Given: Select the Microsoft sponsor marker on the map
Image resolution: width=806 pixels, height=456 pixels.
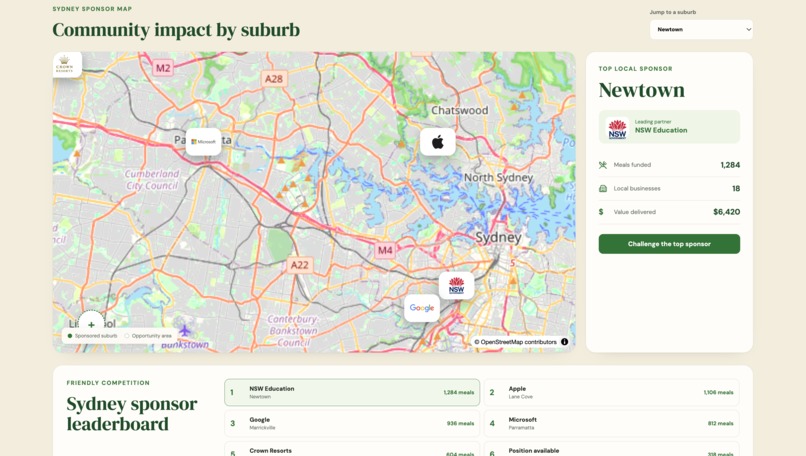Looking at the screenshot, I should pos(204,142).
